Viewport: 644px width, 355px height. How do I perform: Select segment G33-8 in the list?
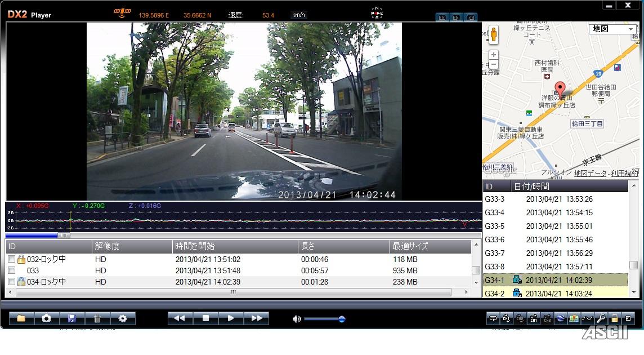point(555,267)
